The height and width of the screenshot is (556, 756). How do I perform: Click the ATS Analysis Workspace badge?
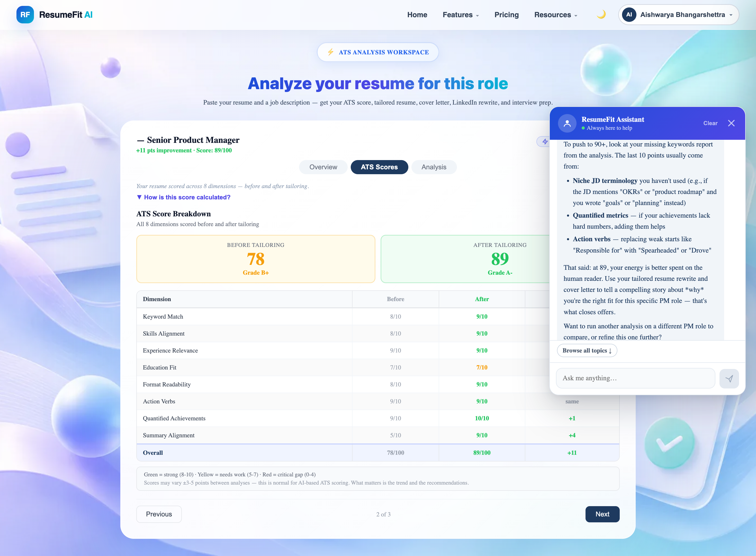(378, 52)
